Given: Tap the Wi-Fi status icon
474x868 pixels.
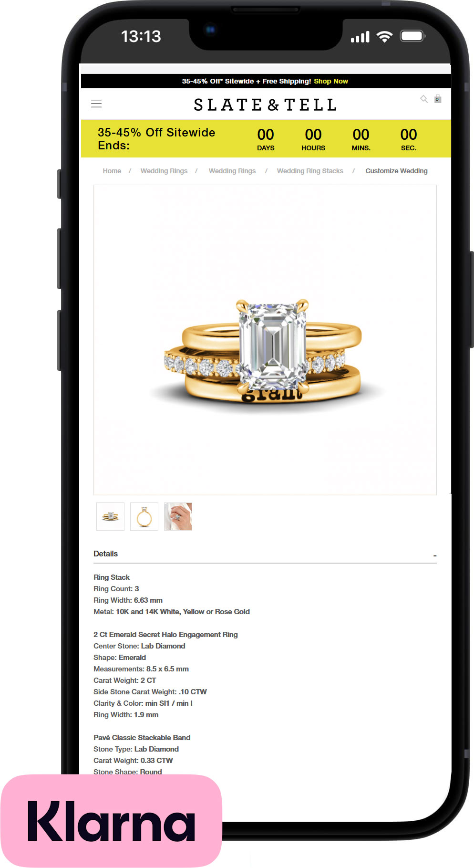Looking at the screenshot, I should click(x=384, y=36).
